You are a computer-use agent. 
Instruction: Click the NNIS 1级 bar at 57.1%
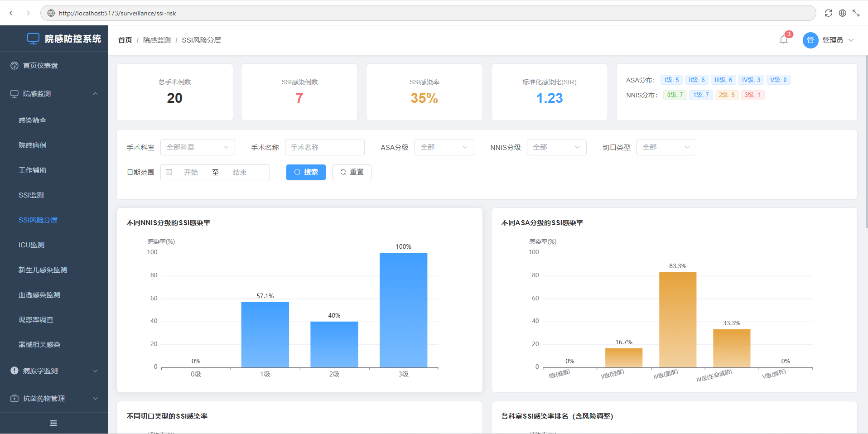point(265,335)
